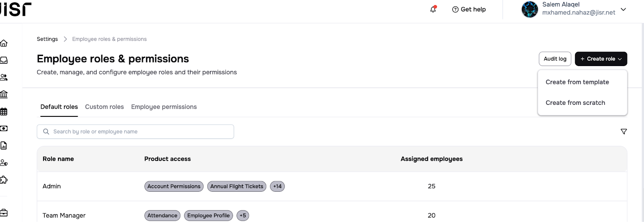Open the inbox tray sidebar icon
Viewport: 644px width, 222px height.
point(4,60)
